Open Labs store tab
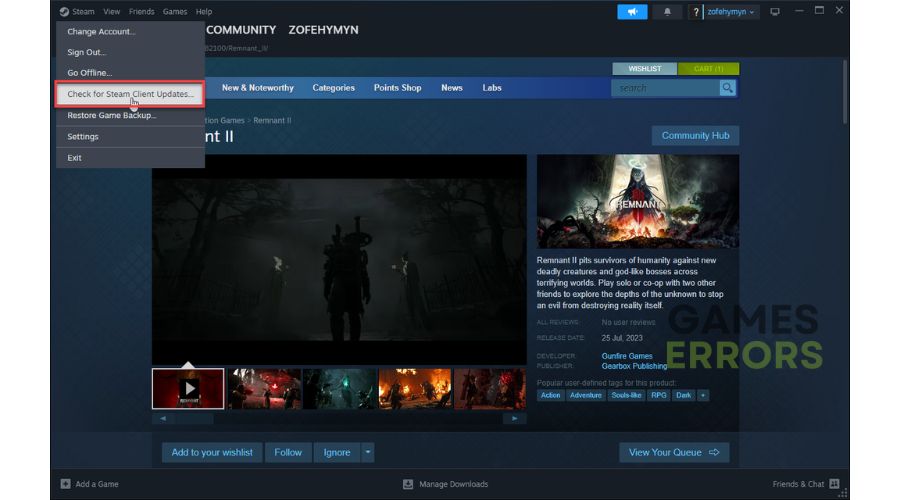The width and height of the screenshot is (900, 500). [x=492, y=88]
